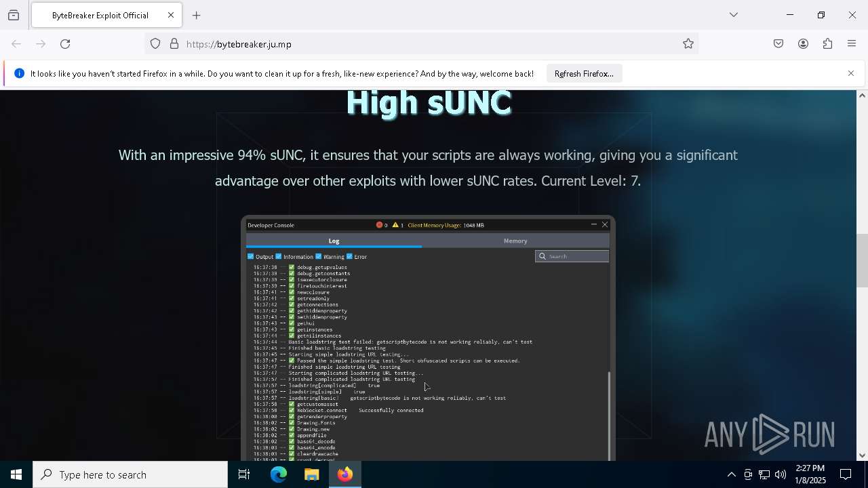Click the yellow warning count icon
The width and height of the screenshot is (868, 488).
tap(395, 225)
